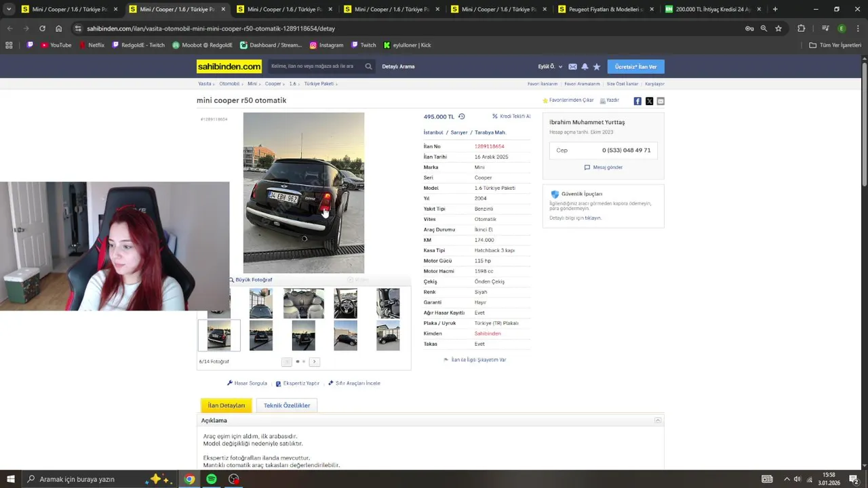Screen dimensions: 868x488
Task: Open the Tüm Yer İşaretleri bookmarks folder
Action: coord(835,45)
